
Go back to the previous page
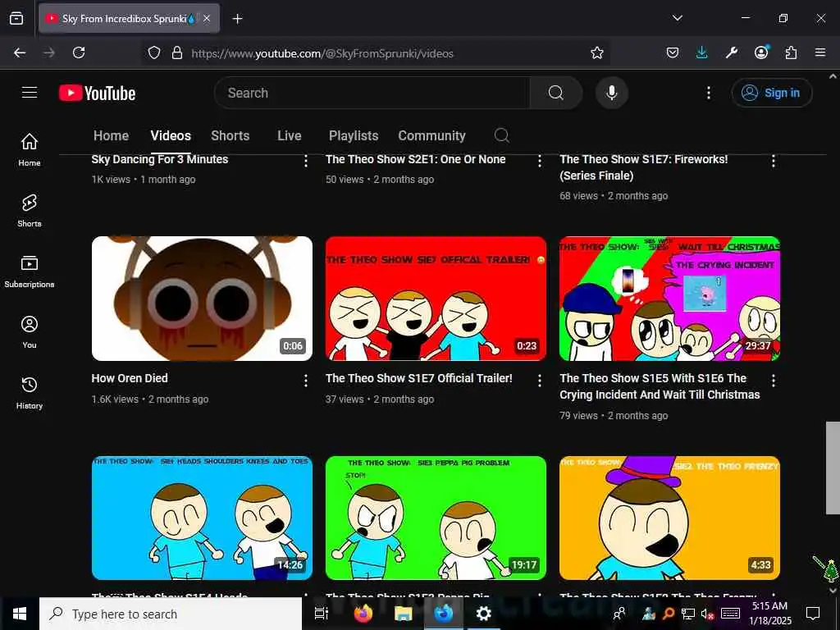click(20, 52)
